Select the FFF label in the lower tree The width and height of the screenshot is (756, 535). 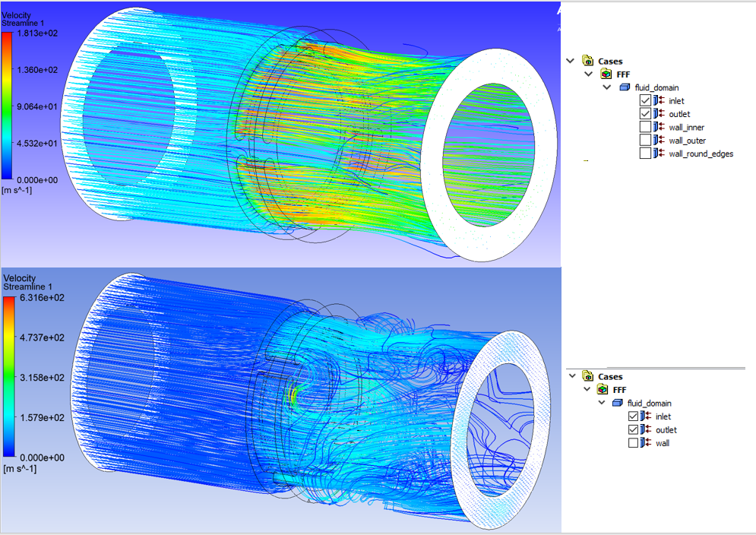(x=619, y=390)
